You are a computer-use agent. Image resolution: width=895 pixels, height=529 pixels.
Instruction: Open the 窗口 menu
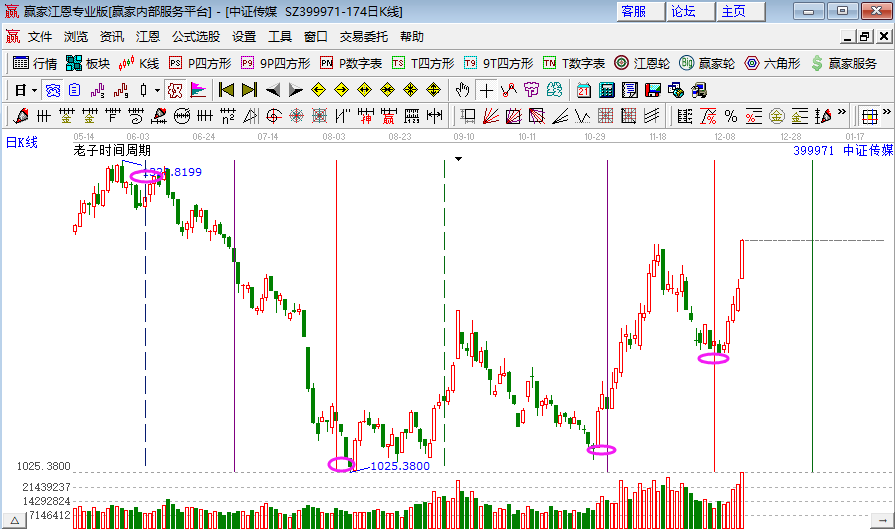click(316, 37)
